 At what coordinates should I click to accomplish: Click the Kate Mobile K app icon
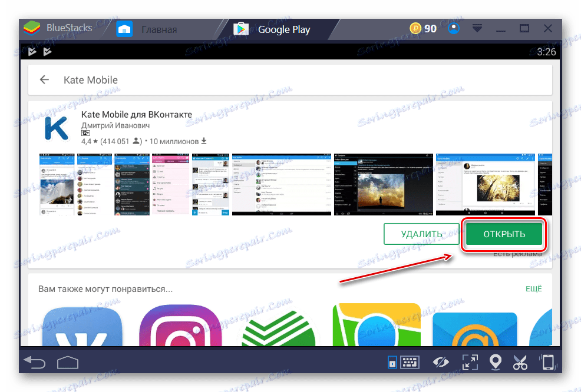point(56,128)
